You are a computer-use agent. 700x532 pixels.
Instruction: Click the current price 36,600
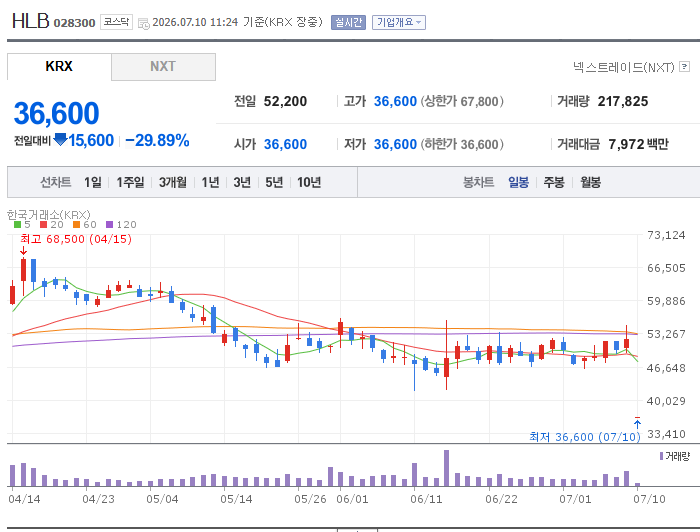pyautogui.click(x=56, y=113)
